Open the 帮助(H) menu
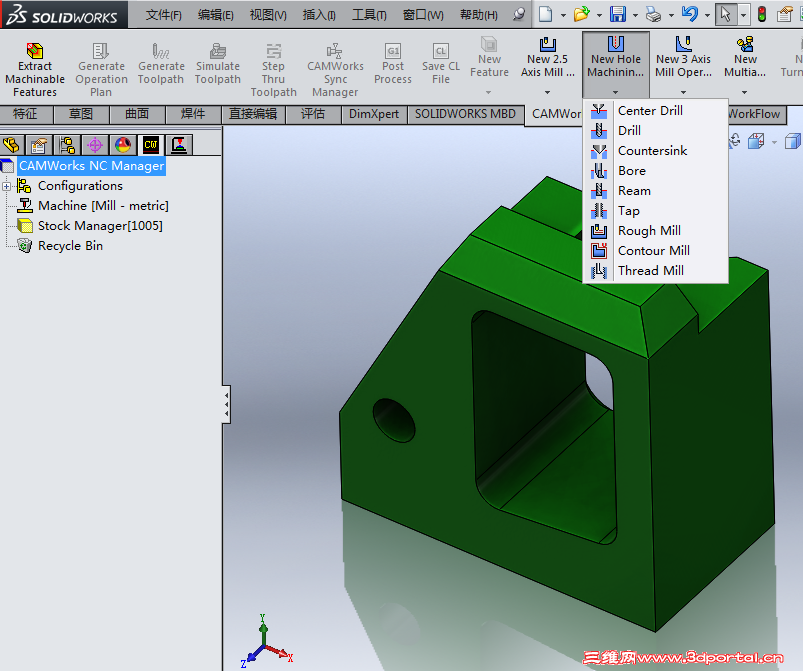803x671 pixels. coord(478,15)
